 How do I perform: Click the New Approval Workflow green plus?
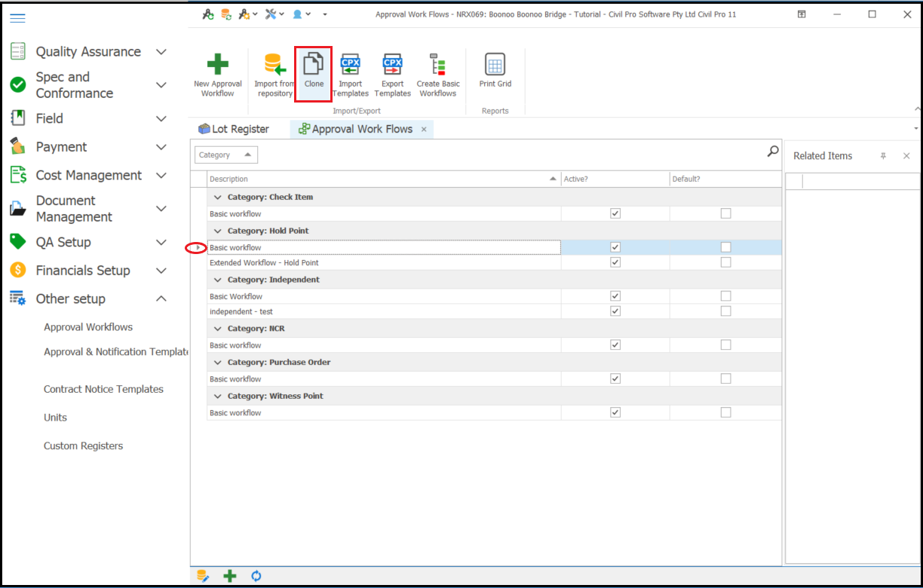pos(218,64)
